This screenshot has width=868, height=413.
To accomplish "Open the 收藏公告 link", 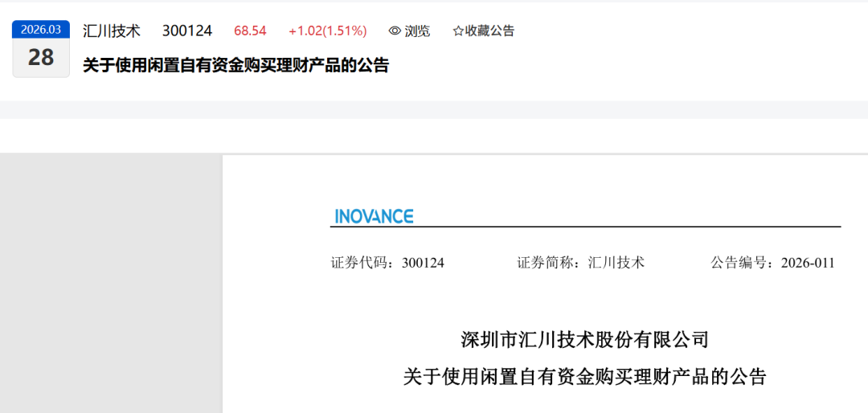I will pos(489,31).
